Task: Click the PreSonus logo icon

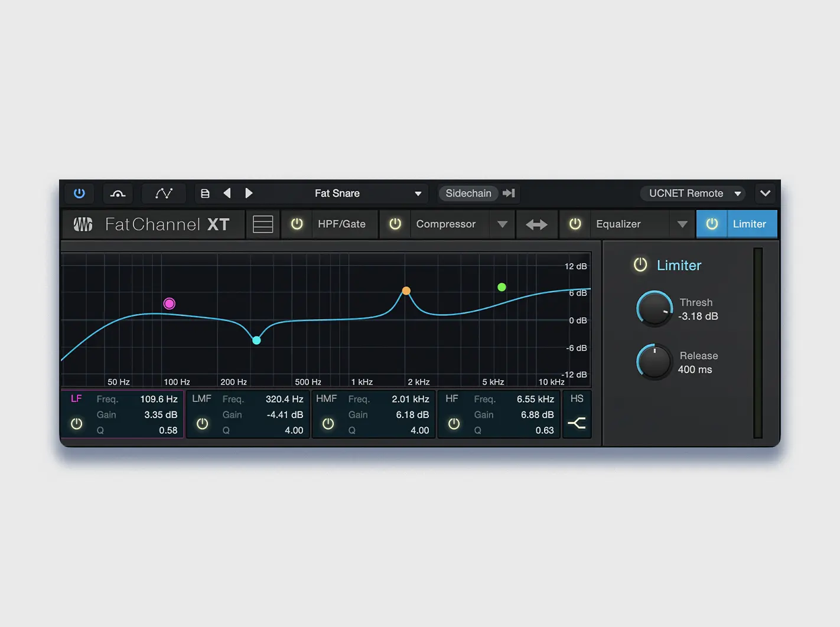Action: coord(82,224)
